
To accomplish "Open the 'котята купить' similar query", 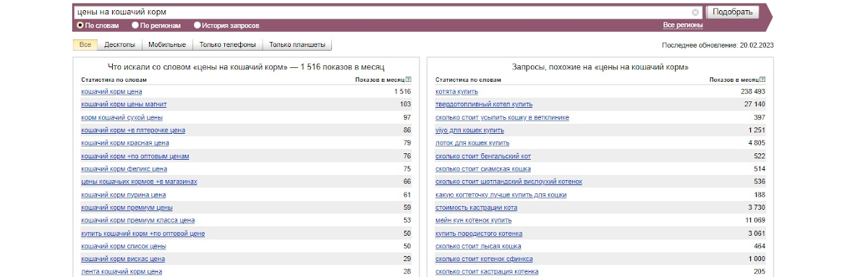I will (457, 92).
